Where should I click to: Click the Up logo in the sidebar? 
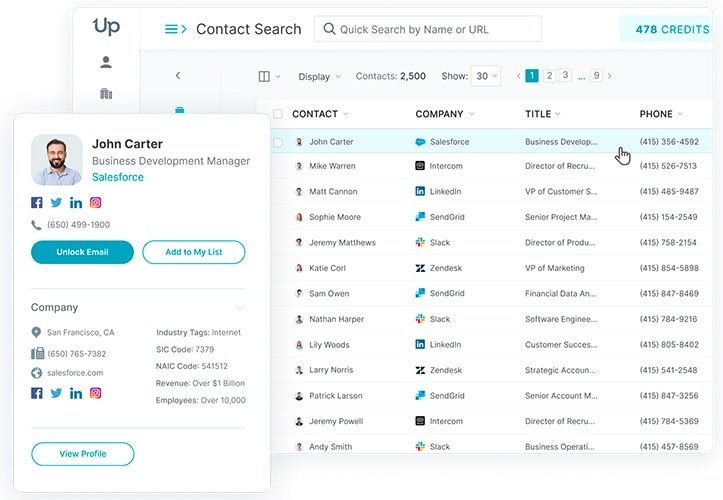tap(106, 26)
